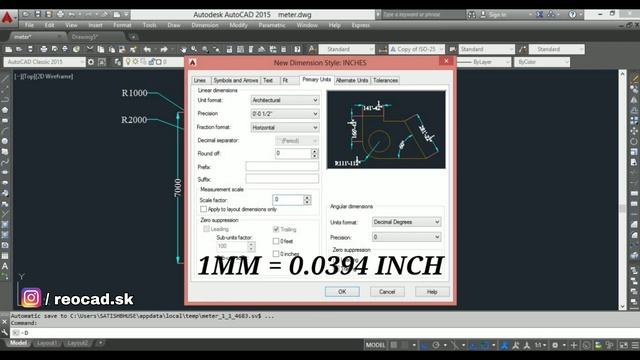Click the Copy clipboard icon
640x360 pixels.
(101, 49)
